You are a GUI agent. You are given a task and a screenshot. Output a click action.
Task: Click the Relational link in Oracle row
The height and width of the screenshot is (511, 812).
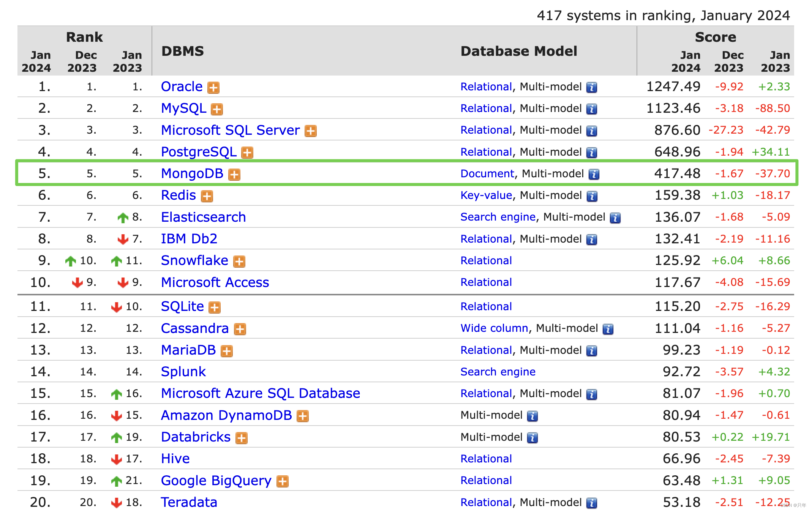coord(486,87)
